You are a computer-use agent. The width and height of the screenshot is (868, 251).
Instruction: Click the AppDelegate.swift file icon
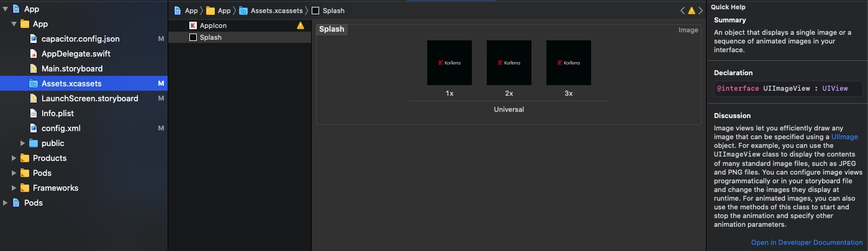[x=34, y=53]
